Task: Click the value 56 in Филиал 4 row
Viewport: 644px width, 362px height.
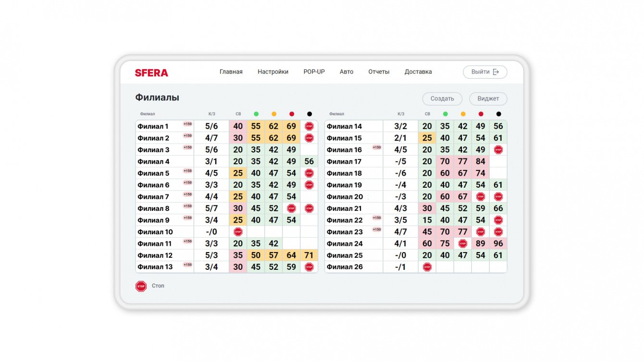Action: pyautogui.click(x=309, y=162)
